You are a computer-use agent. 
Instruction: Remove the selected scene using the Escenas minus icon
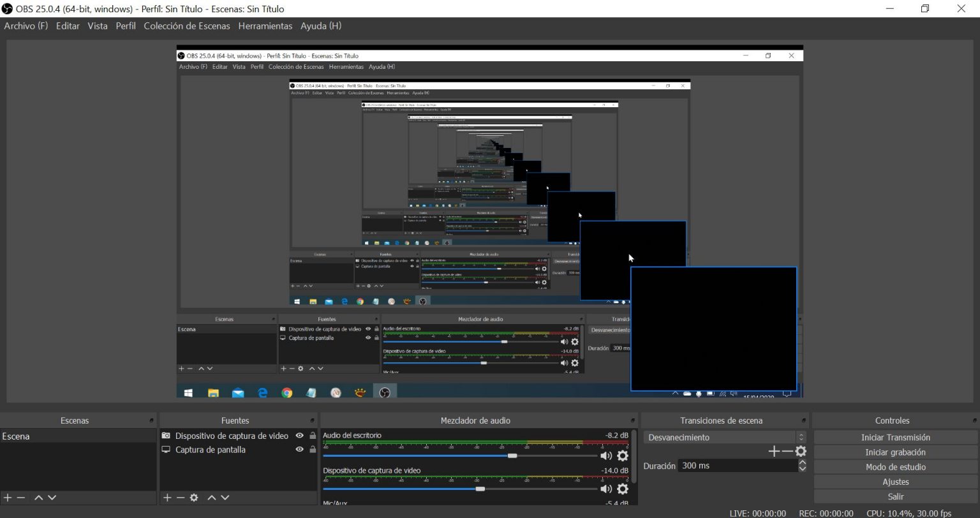21,498
